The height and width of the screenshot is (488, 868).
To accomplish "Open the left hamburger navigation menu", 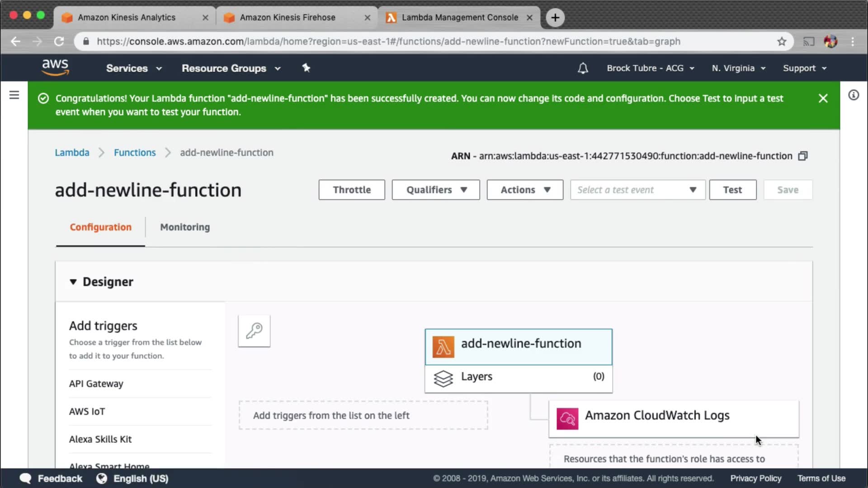I will pyautogui.click(x=14, y=95).
